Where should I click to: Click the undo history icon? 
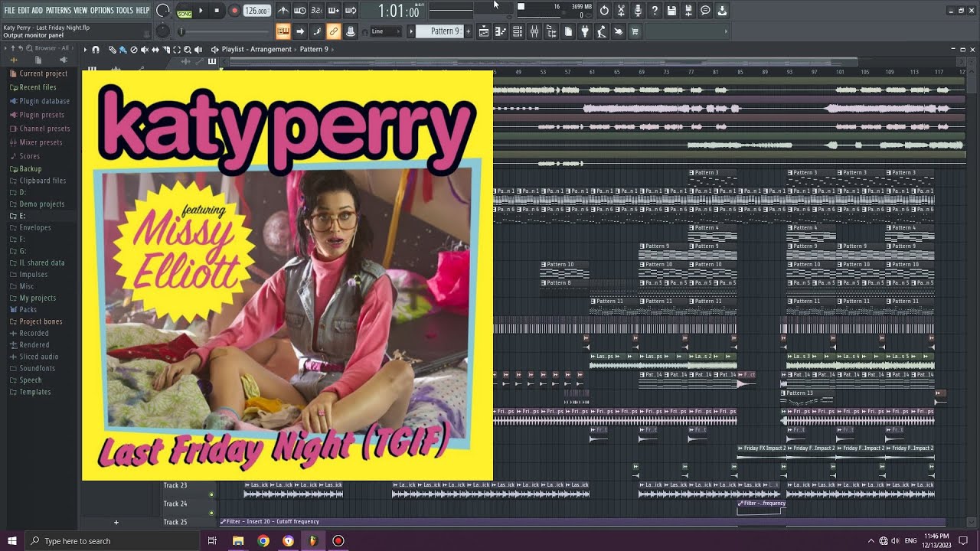pyautogui.click(x=604, y=11)
